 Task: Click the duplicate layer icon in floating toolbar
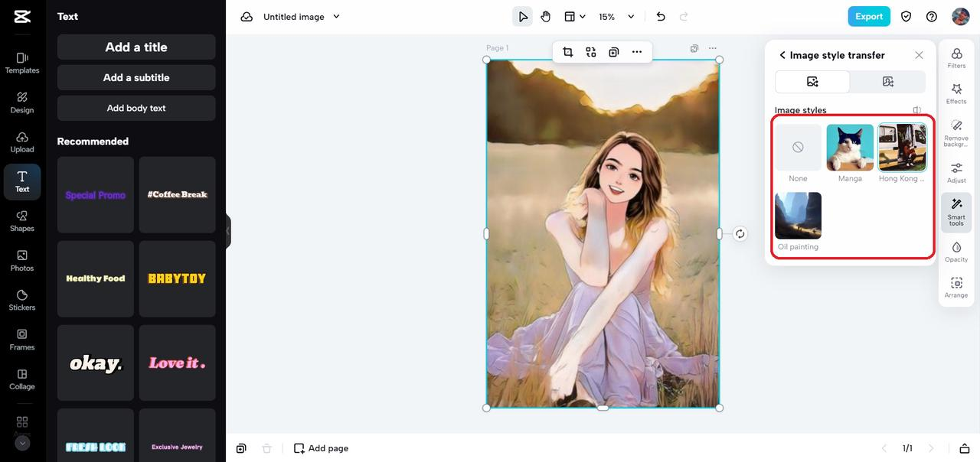tap(614, 52)
